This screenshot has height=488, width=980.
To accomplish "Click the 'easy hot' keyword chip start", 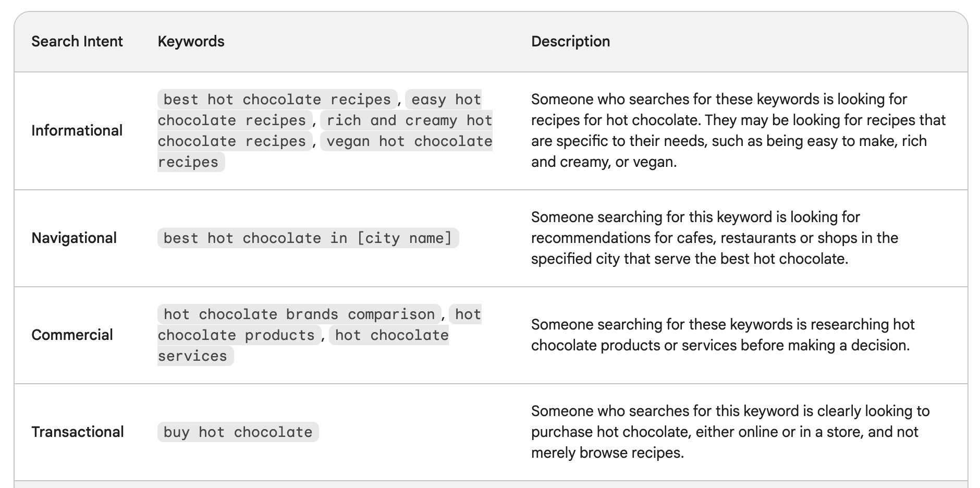I will tap(446, 100).
